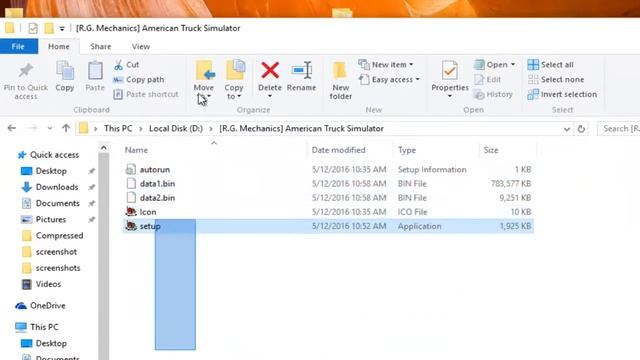Open the Copy to menu

pos(234,80)
